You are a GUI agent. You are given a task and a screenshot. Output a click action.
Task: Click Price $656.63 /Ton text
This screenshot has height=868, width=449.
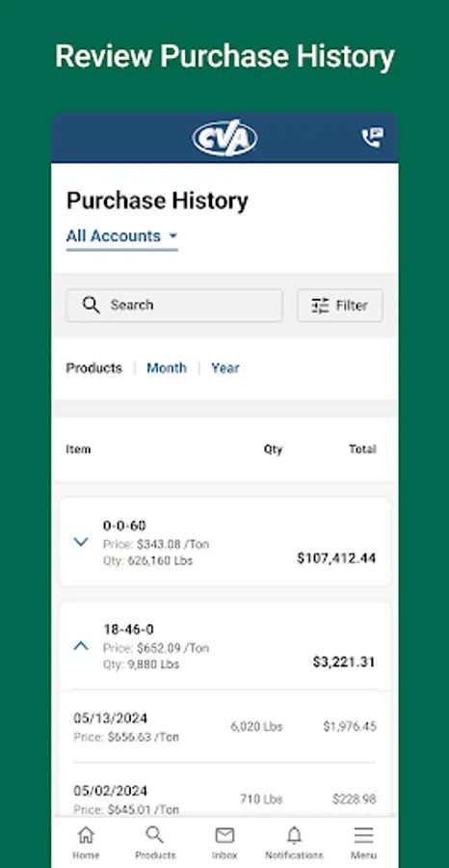point(126,737)
